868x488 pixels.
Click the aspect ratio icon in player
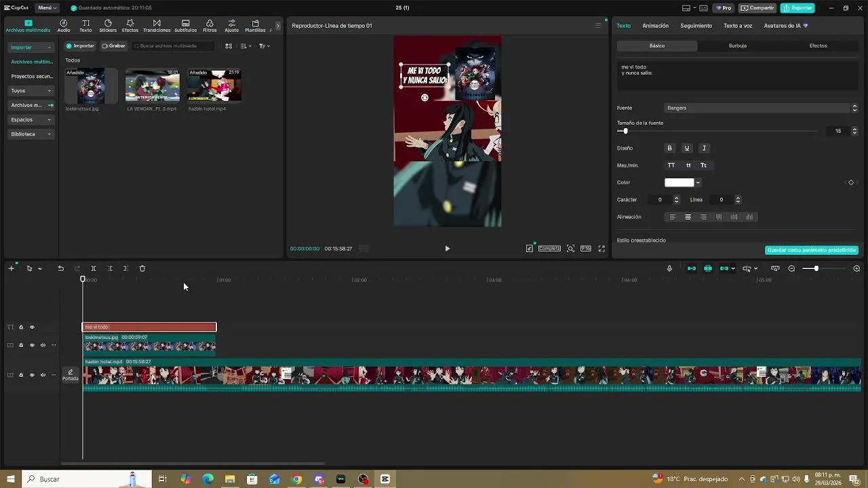[586, 249]
